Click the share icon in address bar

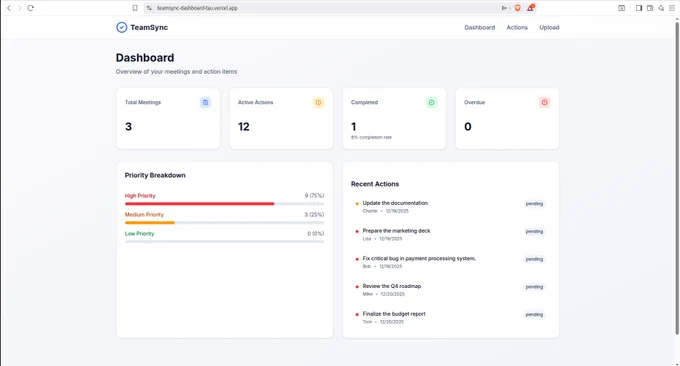[x=504, y=8]
